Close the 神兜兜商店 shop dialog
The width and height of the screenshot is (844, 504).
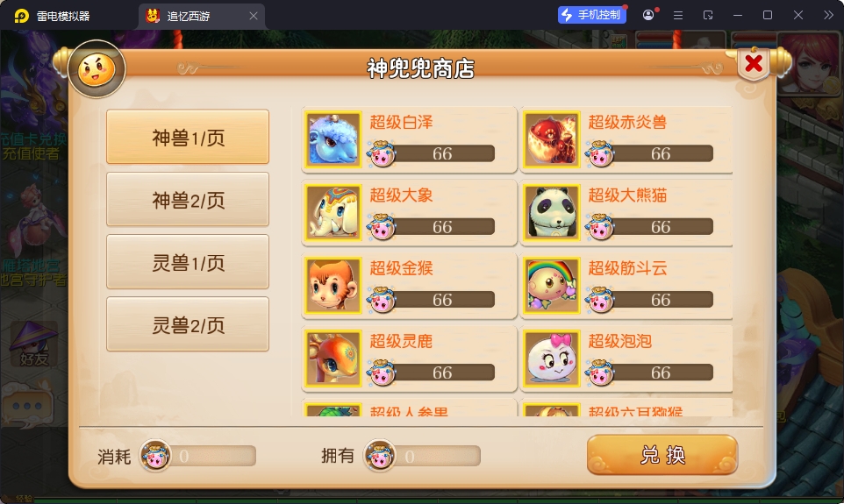point(754,63)
